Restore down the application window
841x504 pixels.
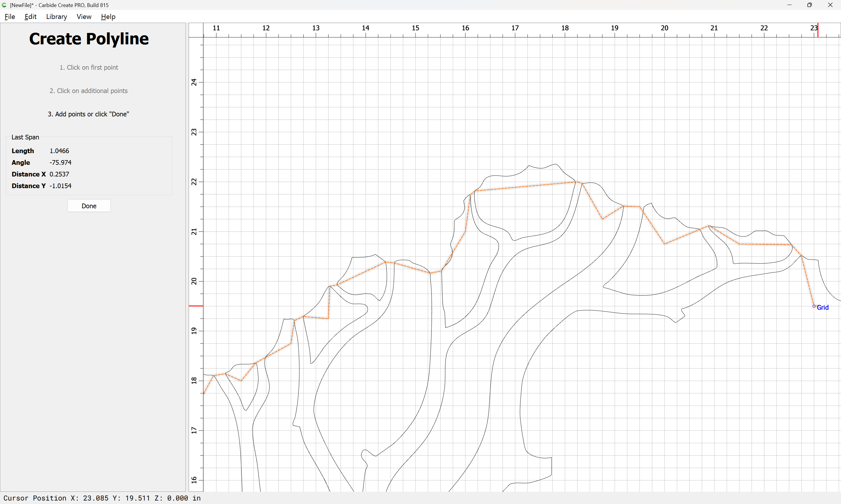click(809, 5)
